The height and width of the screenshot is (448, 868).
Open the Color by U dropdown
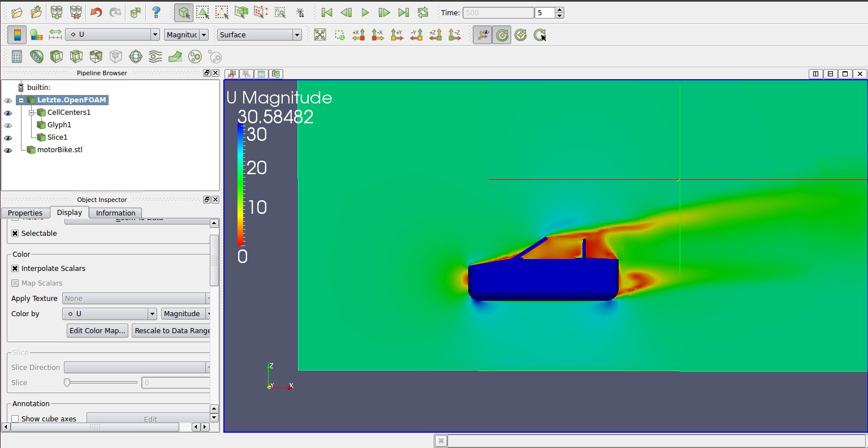tap(110, 314)
